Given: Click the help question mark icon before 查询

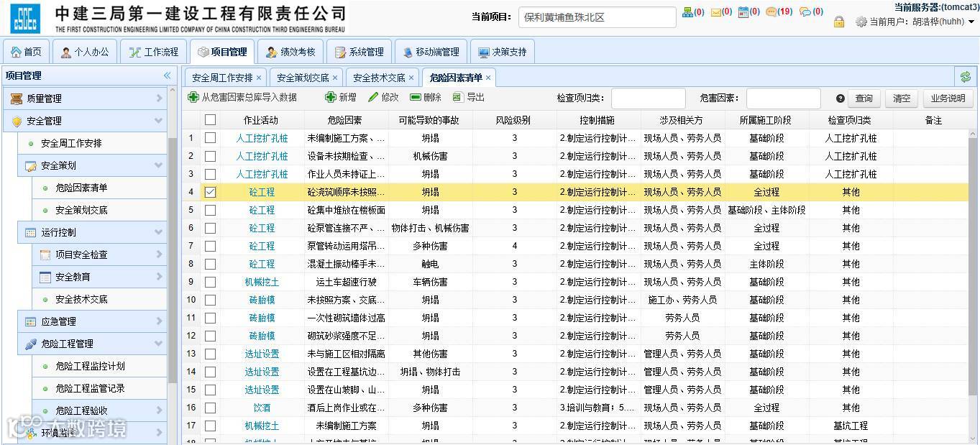Looking at the screenshot, I should pyautogui.click(x=840, y=98).
